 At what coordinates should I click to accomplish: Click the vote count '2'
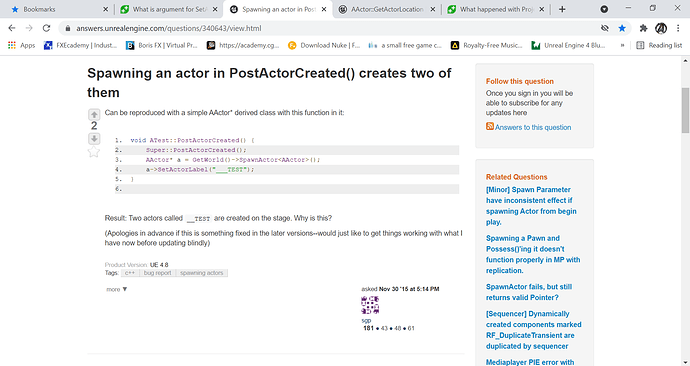[x=94, y=126]
